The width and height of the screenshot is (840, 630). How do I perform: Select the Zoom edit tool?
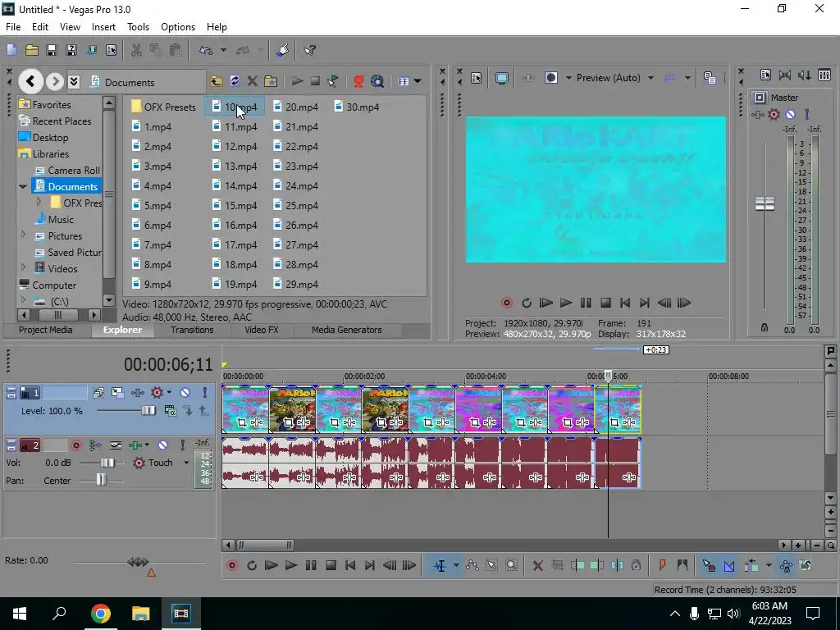coord(511,565)
